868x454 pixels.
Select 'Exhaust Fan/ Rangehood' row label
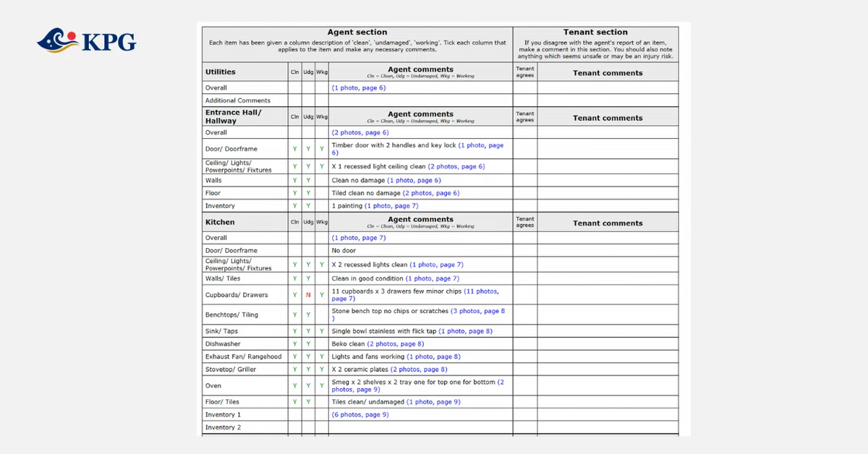[x=244, y=356]
